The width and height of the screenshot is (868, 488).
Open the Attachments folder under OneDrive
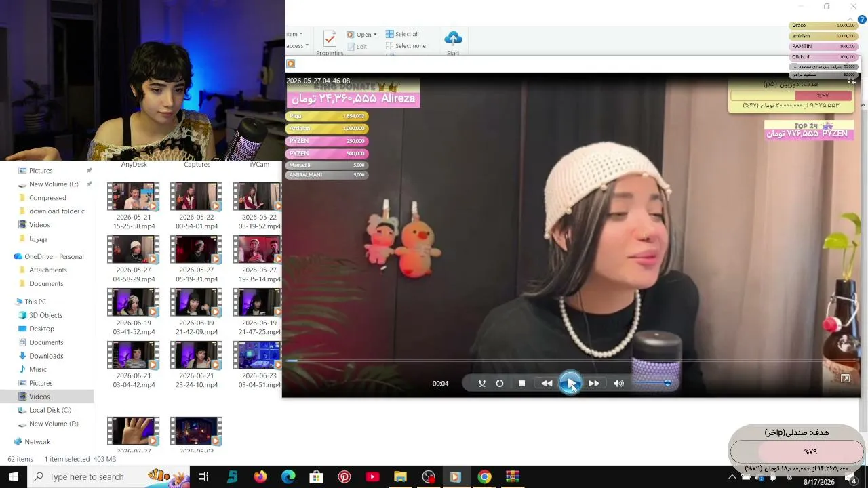pyautogui.click(x=47, y=270)
